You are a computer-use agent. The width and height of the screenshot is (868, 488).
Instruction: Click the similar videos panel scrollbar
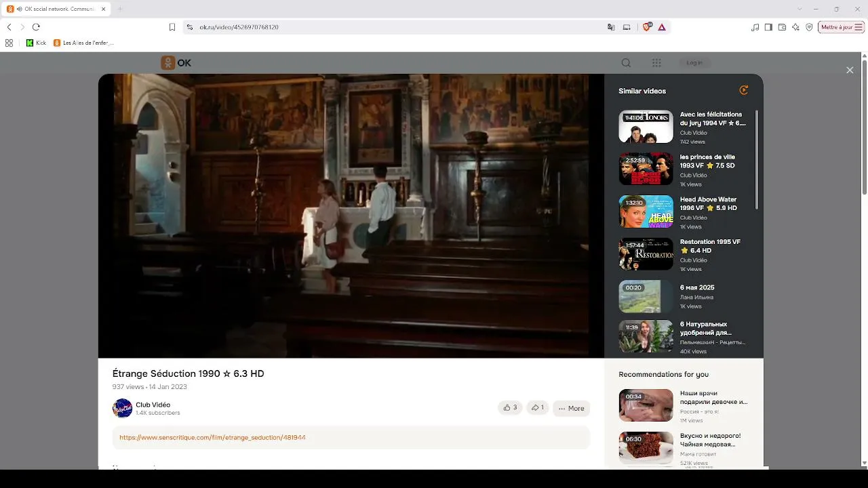coord(757,159)
